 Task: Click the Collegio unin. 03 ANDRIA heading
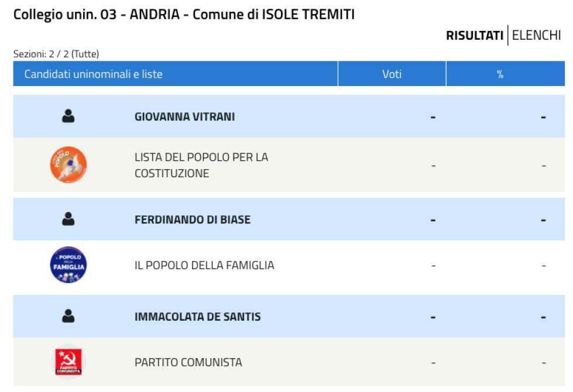pos(184,15)
